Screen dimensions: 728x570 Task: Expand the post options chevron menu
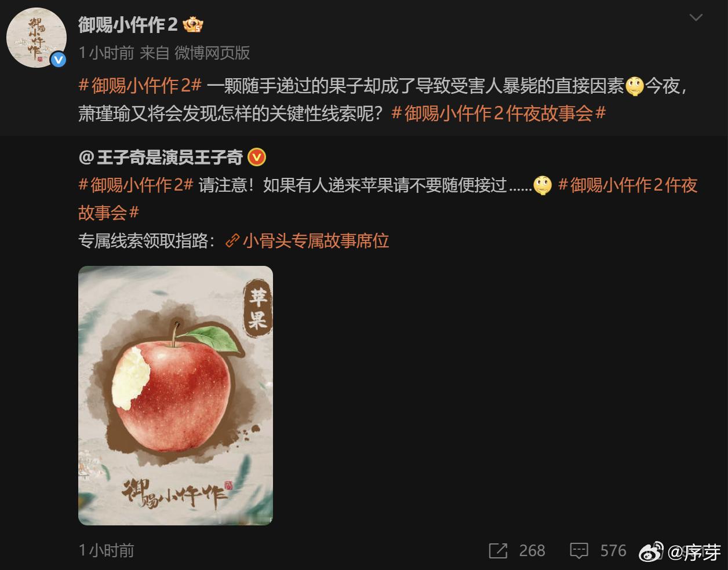click(x=696, y=17)
